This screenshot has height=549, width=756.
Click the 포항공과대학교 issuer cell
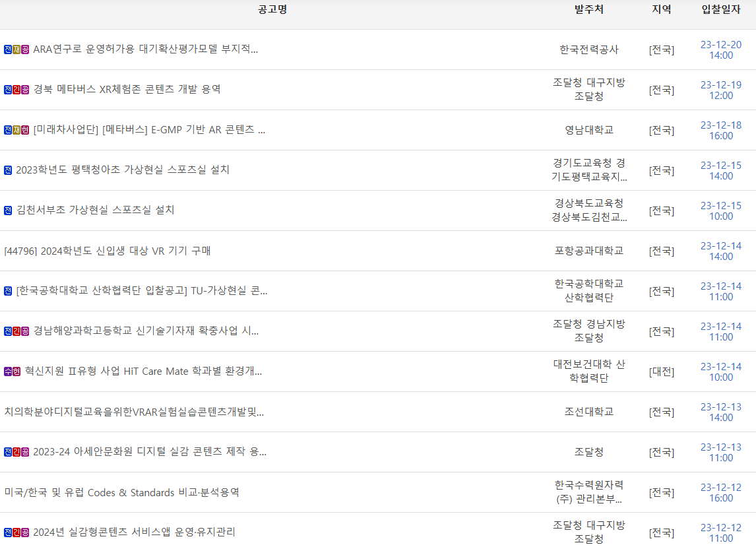click(588, 251)
